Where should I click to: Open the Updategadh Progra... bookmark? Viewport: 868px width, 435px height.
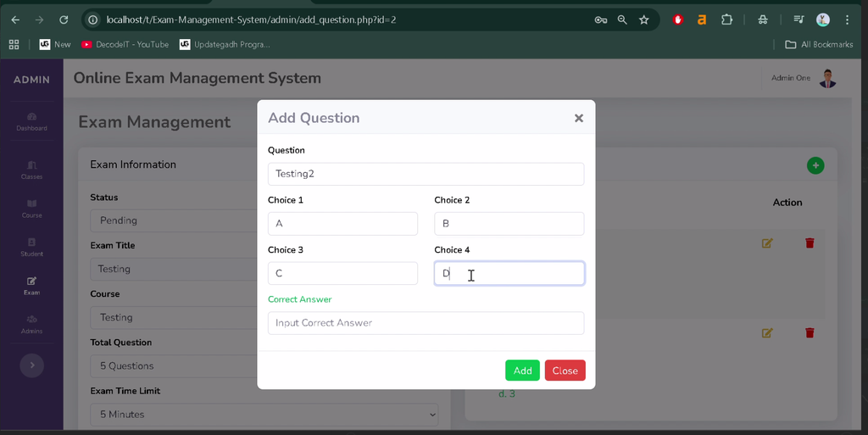tap(225, 44)
